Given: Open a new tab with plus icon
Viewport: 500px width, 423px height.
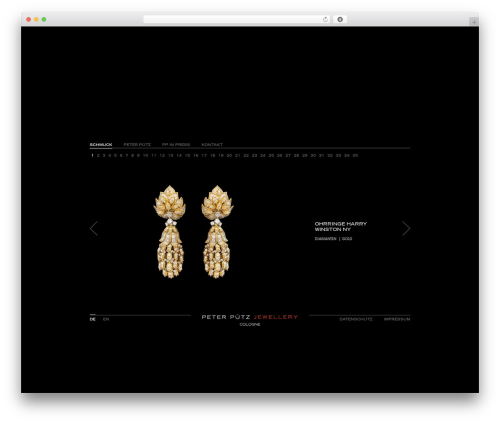Looking at the screenshot, I should click(474, 22).
